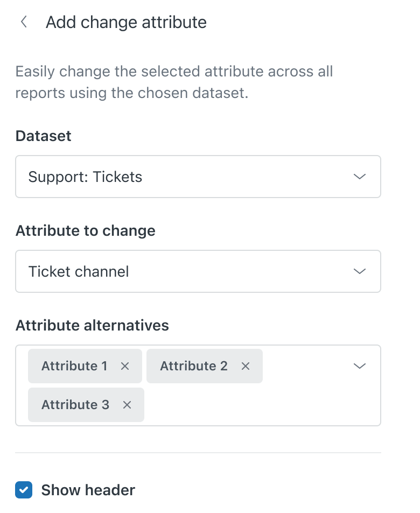
Task: Click the Dataset field label
Action: 44,136
